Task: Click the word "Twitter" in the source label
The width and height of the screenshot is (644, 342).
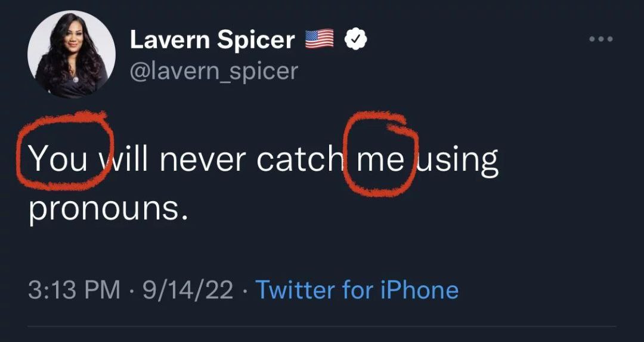Action: [x=295, y=290]
